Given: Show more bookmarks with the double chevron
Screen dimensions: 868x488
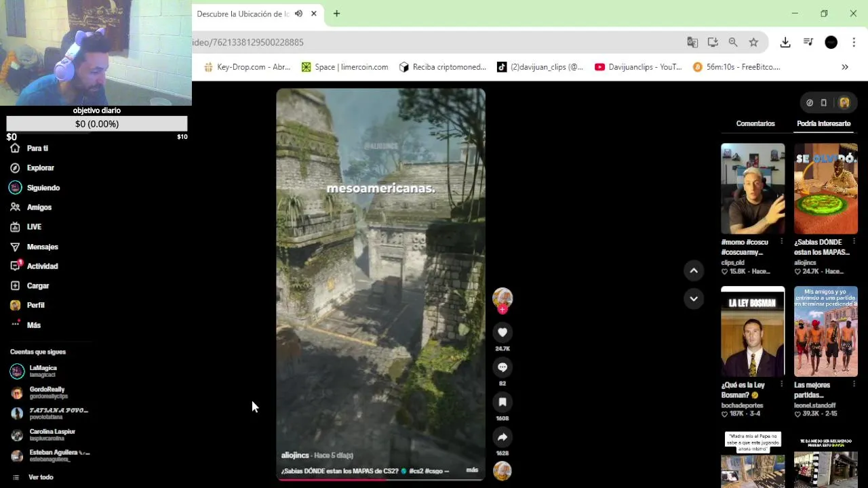Looking at the screenshot, I should coord(845,67).
